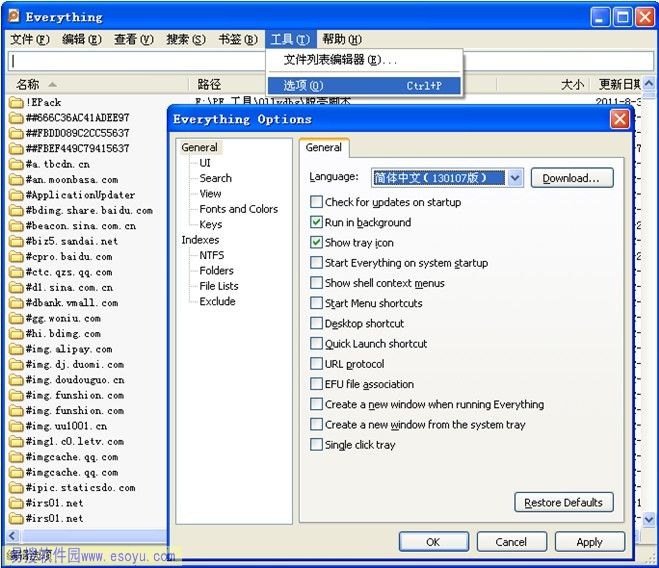Enable URL protocol checkbox
The width and height of the screenshot is (659, 568).
point(316,363)
